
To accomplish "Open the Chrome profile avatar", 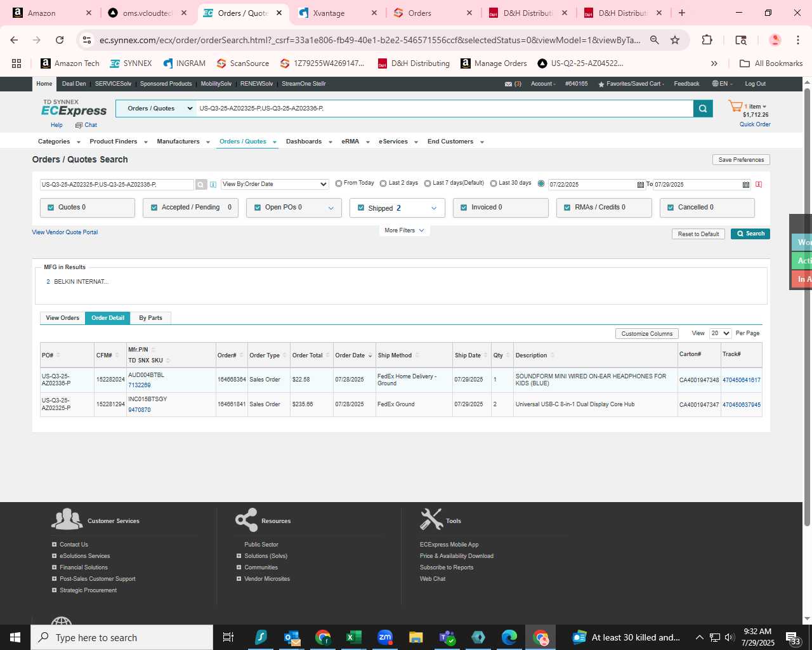I will pyautogui.click(x=775, y=40).
